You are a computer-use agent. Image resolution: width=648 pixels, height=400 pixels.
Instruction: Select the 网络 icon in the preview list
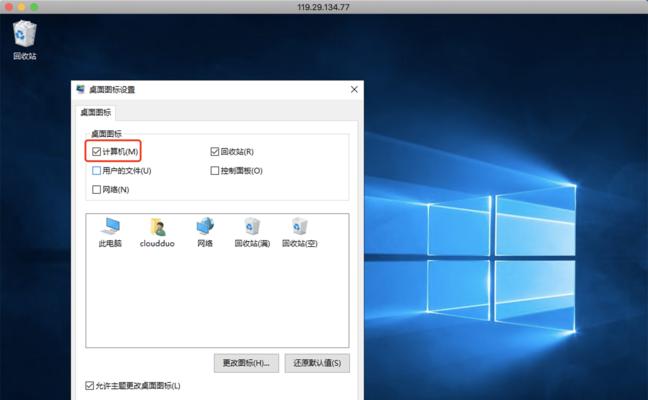[205, 232]
